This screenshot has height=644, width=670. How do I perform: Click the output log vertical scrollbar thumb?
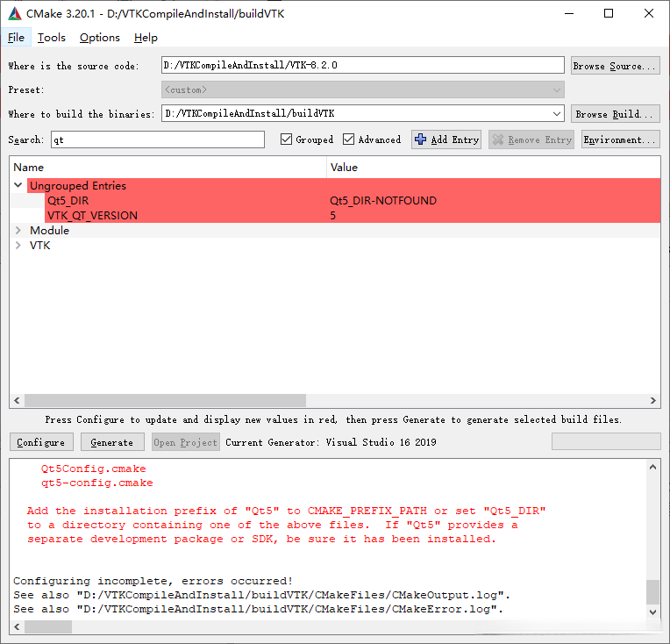point(652,592)
